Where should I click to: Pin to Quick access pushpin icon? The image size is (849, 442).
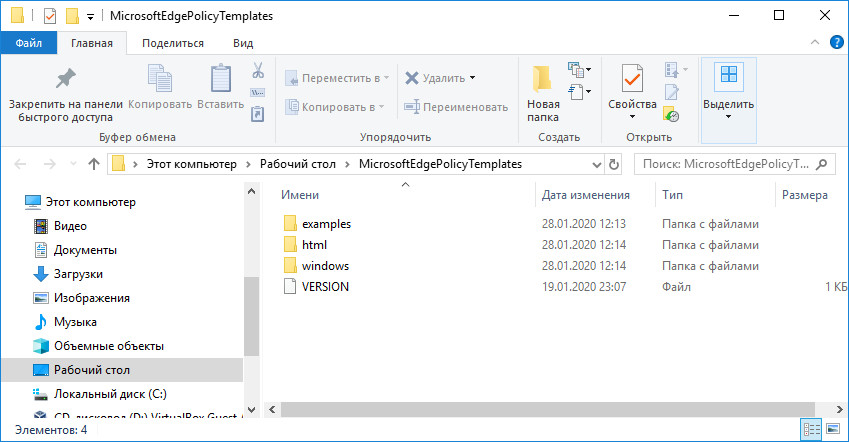pos(66,79)
